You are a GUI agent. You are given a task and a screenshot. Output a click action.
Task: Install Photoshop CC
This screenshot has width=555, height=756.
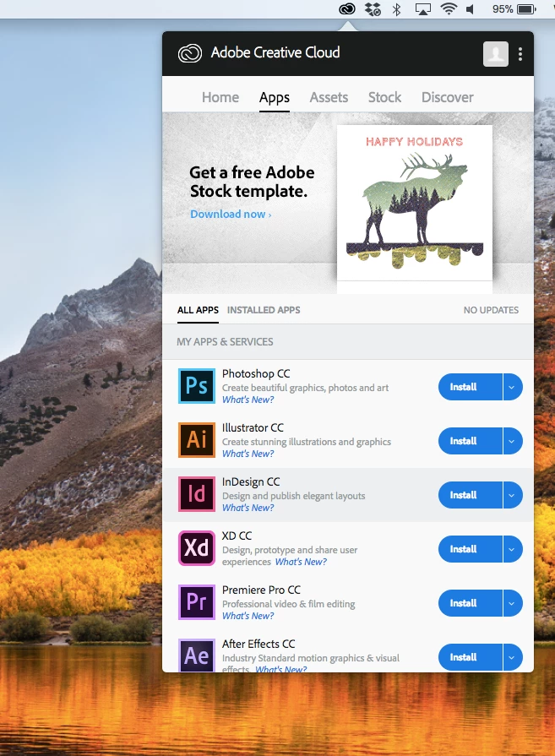pyautogui.click(x=471, y=387)
